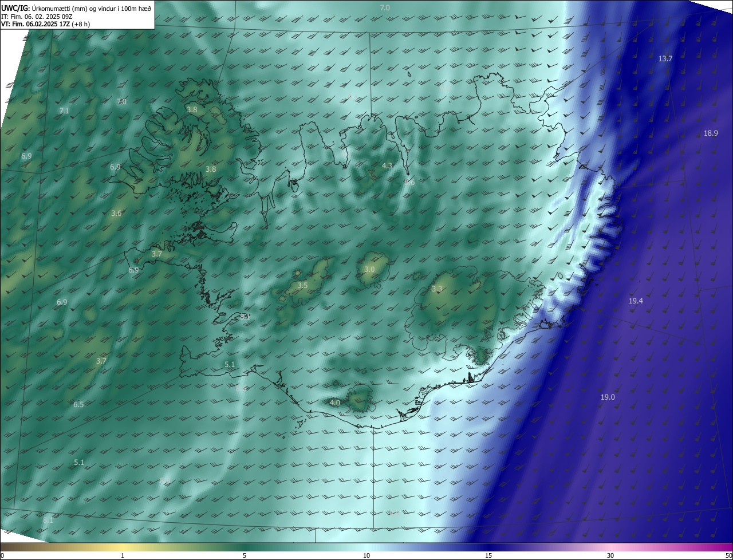733x560 pixels.
Task: Click the 13.7 value label on map
Action: point(665,59)
